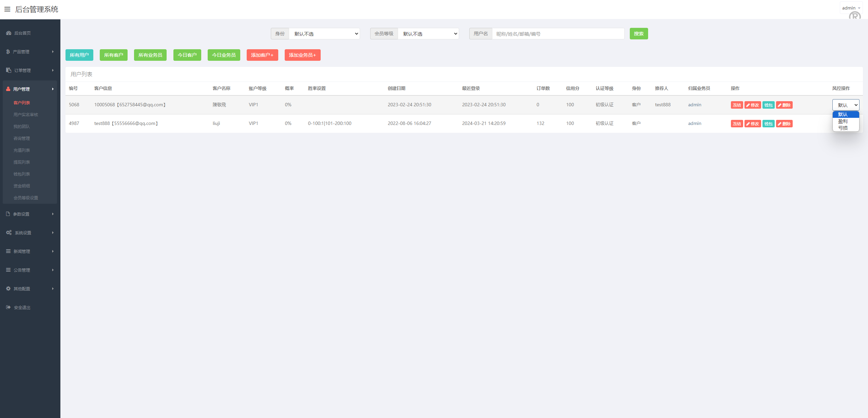Click the 用户名 search input field
This screenshot has width=868, height=418.
click(x=558, y=34)
